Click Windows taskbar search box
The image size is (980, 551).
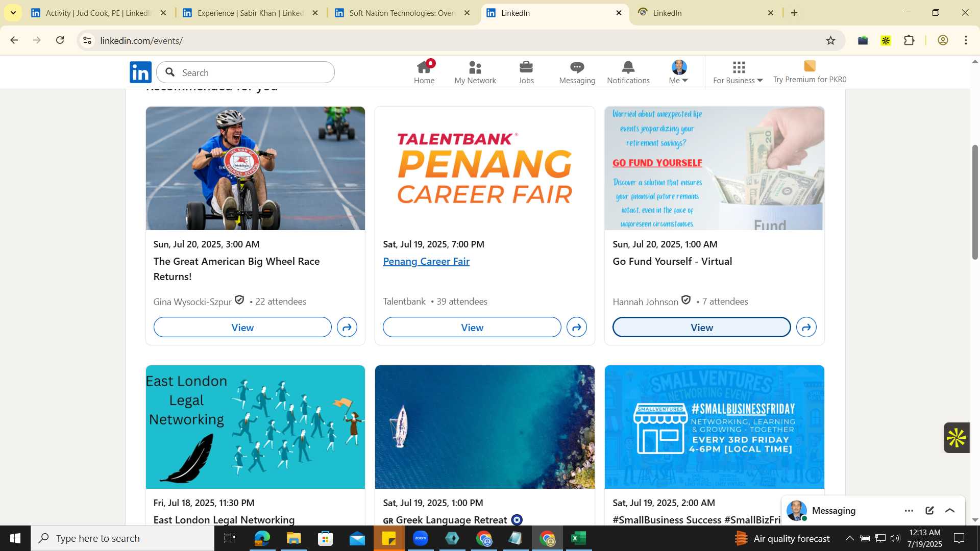[x=122, y=538]
